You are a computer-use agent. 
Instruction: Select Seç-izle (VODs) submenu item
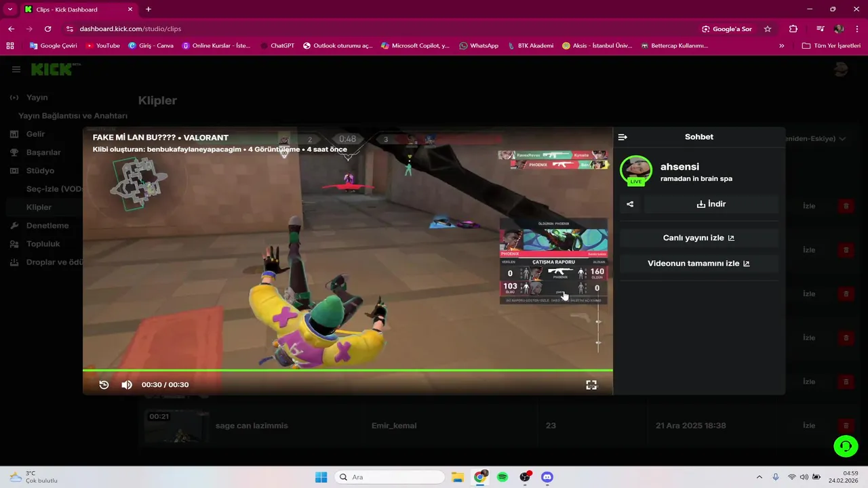56,189
